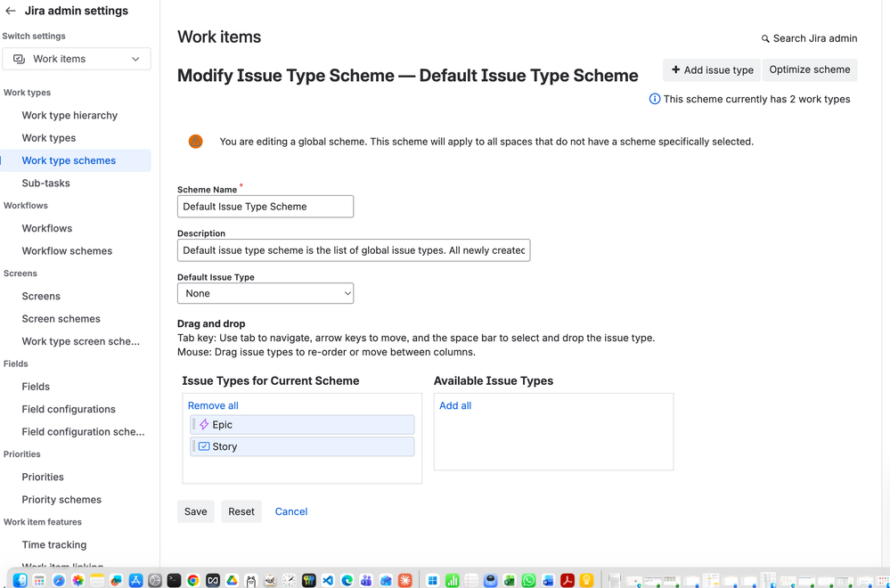
Task: Open Work type hierarchy page
Action: point(69,115)
